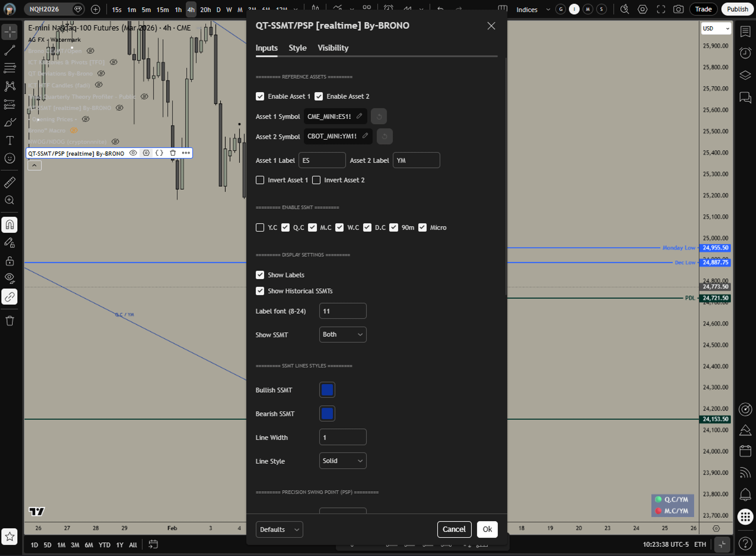The width and height of the screenshot is (756, 556).
Task: Disable the 90m SSMT checkbox
Action: pos(394,227)
